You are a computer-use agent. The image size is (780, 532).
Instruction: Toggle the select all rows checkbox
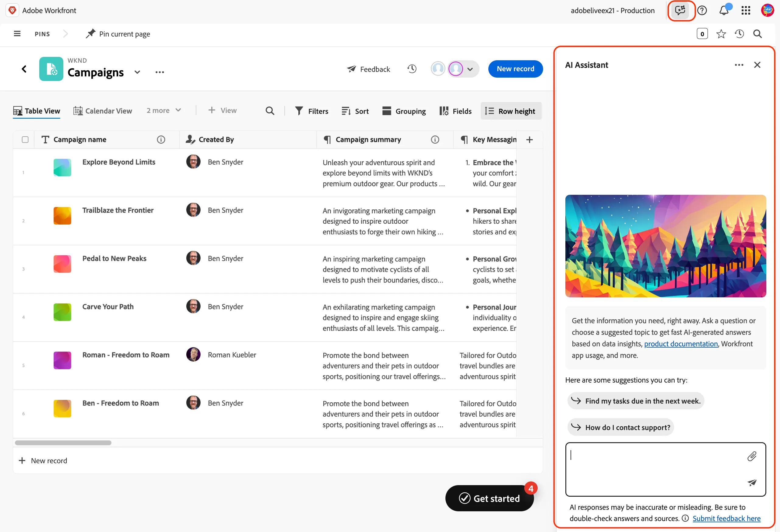pyautogui.click(x=25, y=139)
